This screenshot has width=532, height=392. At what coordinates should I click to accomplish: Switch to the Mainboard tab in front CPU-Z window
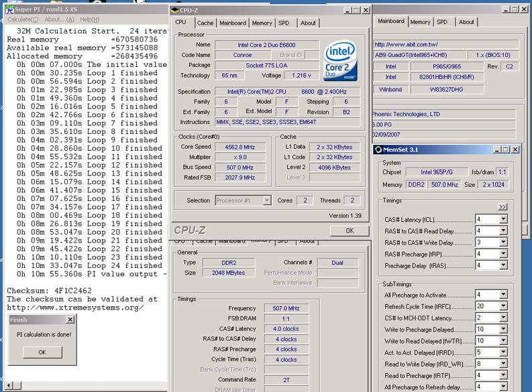point(233,23)
